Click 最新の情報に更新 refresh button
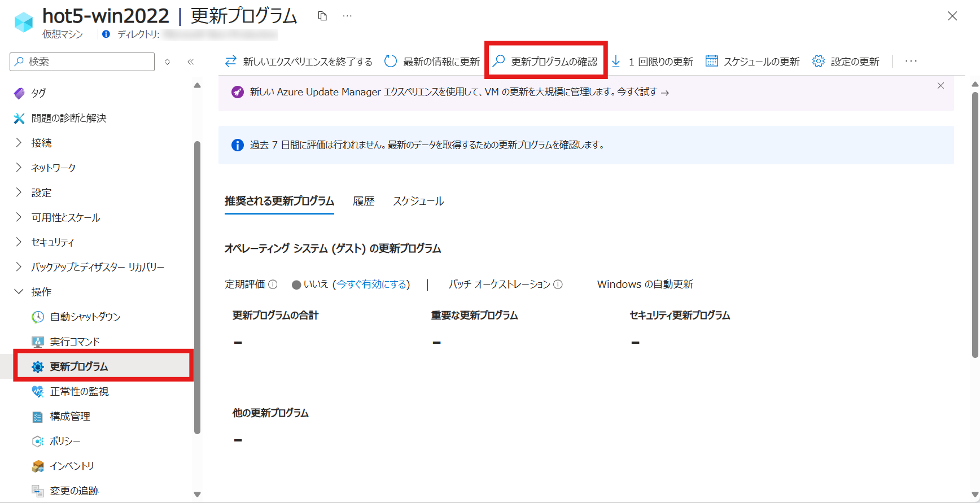This screenshot has width=980, height=503. (x=432, y=62)
